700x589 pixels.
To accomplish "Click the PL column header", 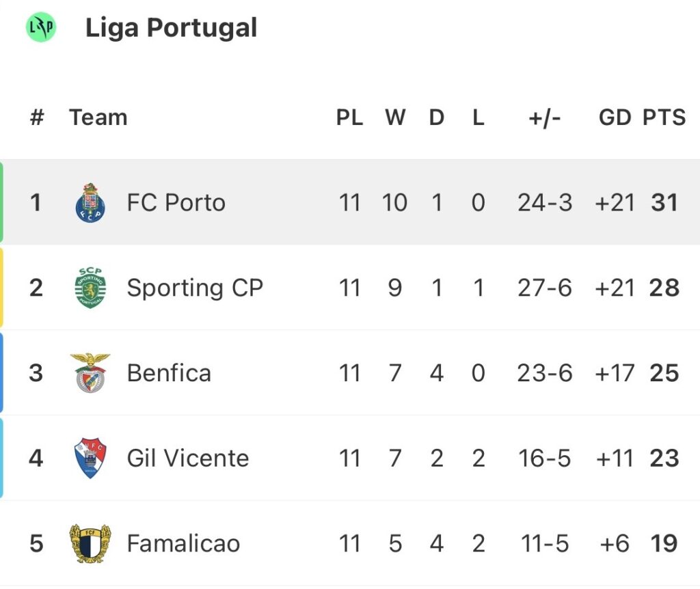I will click(x=349, y=118).
